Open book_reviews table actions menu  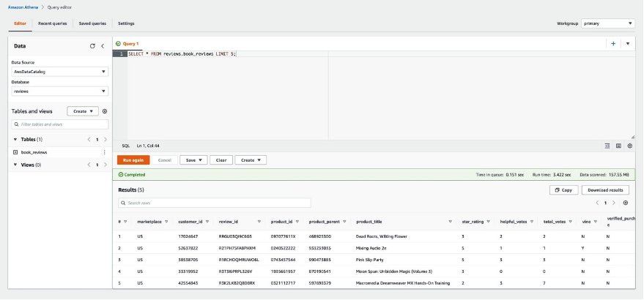pos(104,152)
